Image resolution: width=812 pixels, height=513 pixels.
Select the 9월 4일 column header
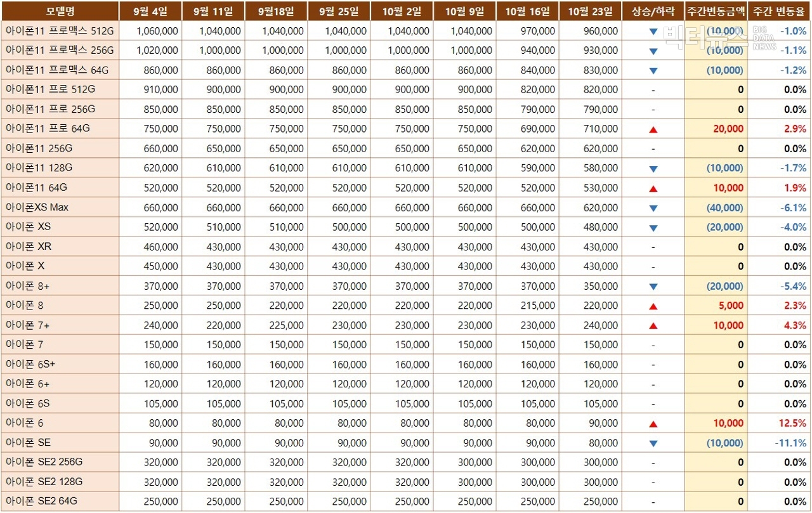(x=150, y=11)
